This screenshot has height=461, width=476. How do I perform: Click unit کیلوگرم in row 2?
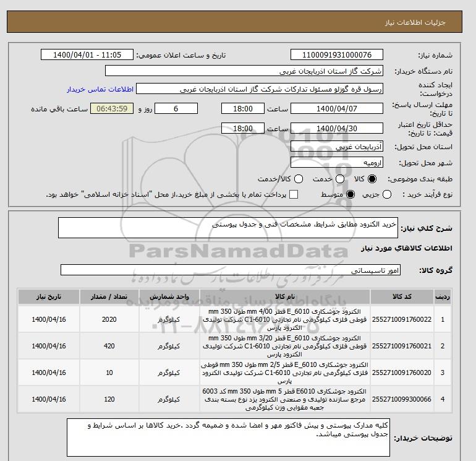point(169,346)
